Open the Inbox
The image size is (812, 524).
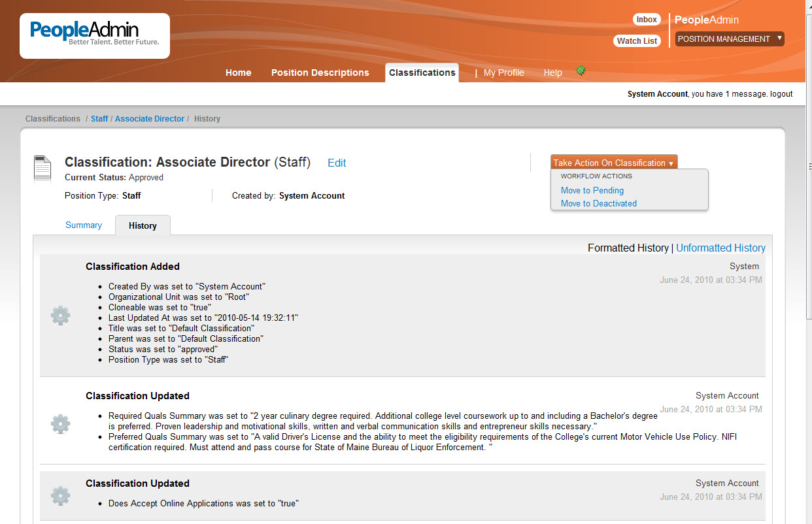[x=646, y=19]
